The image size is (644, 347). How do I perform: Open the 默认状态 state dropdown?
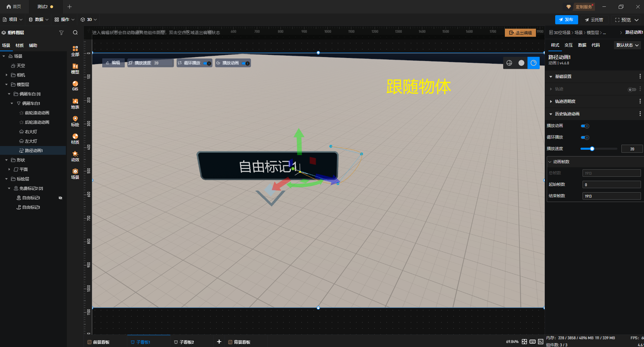[627, 45]
